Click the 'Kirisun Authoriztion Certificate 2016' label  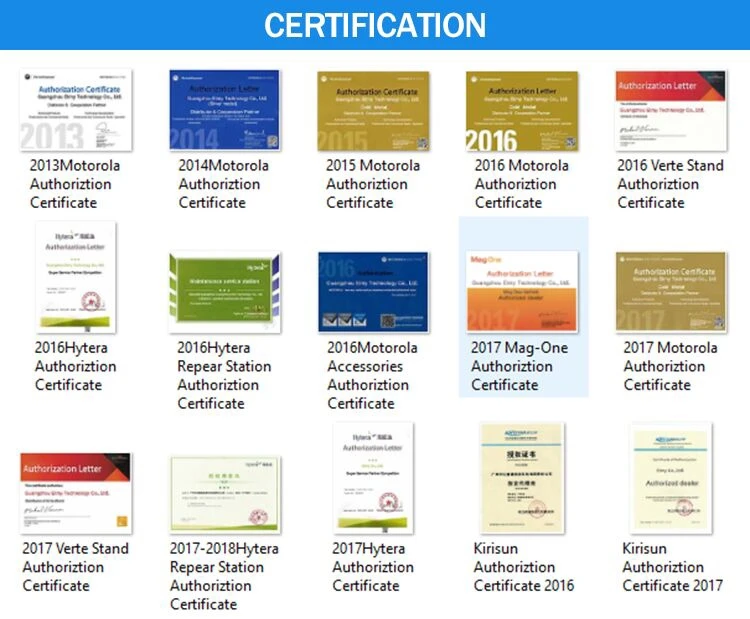pyautogui.click(x=523, y=567)
